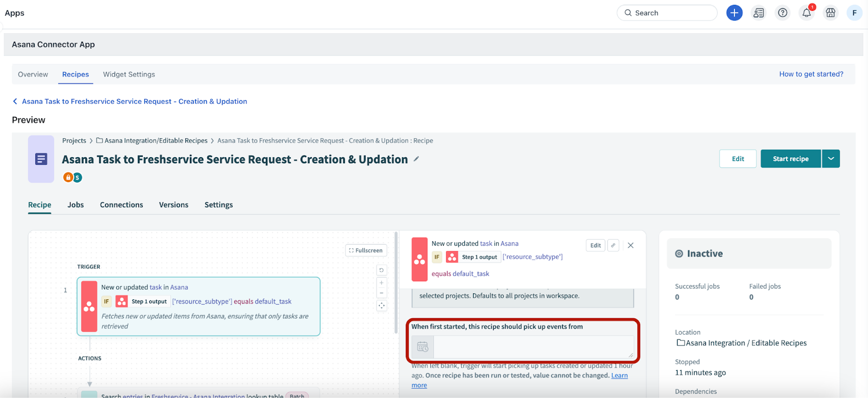Click the teal S collaborator badge

[78, 177]
